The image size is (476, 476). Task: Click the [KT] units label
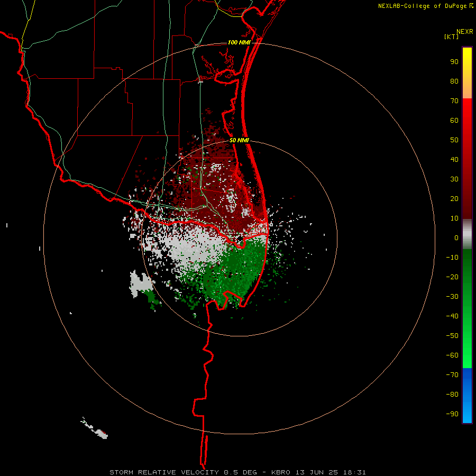point(451,36)
